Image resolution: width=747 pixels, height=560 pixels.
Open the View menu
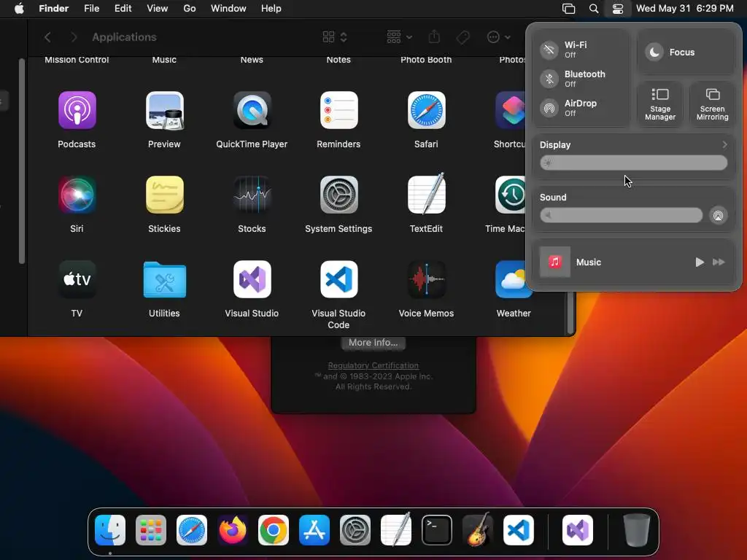158,9
